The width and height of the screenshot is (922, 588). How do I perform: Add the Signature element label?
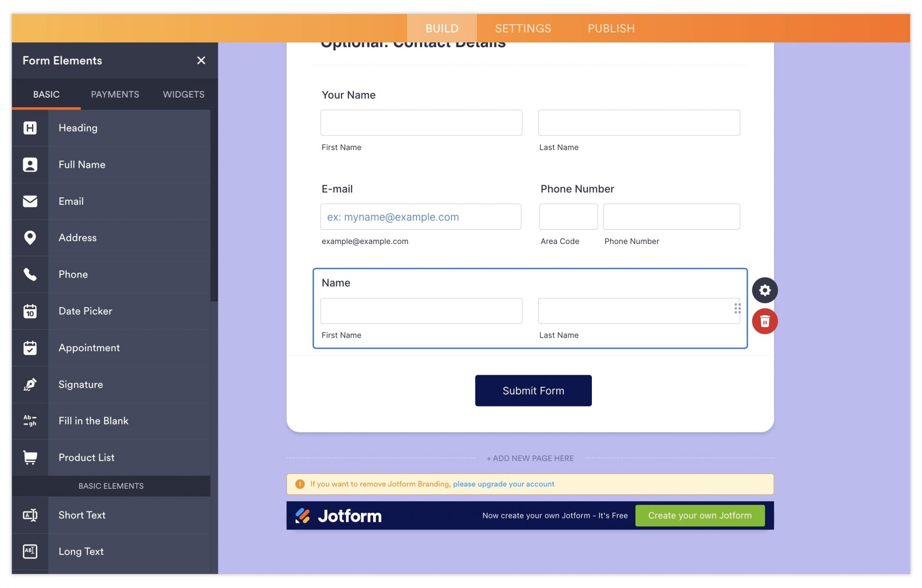81,384
